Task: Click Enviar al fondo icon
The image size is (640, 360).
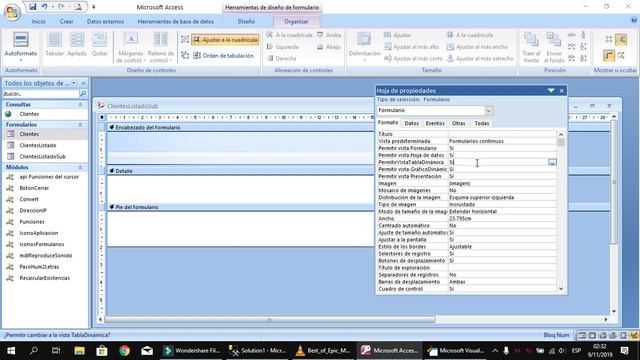Action: (x=554, y=47)
